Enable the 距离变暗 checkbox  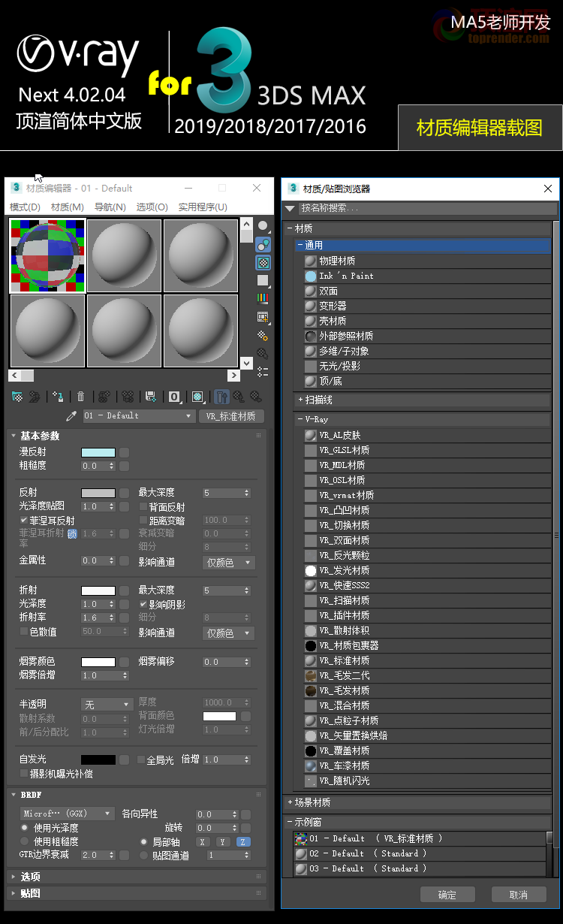[x=143, y=520]
